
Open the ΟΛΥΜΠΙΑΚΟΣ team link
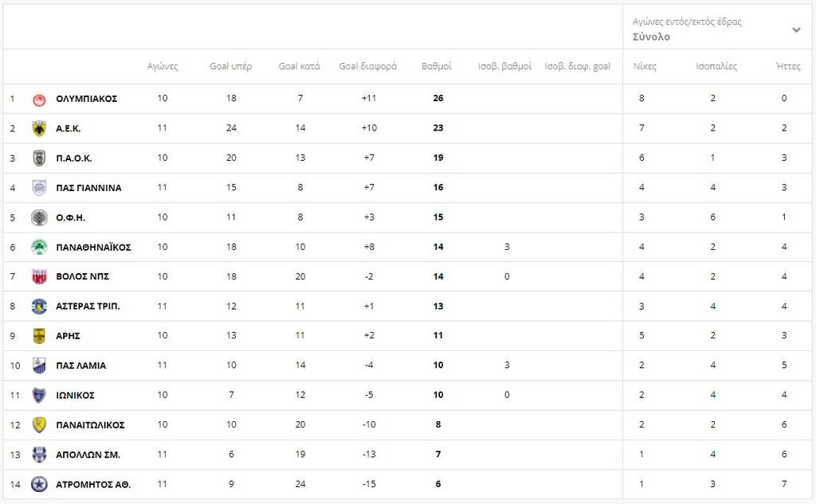coord(86,99)
